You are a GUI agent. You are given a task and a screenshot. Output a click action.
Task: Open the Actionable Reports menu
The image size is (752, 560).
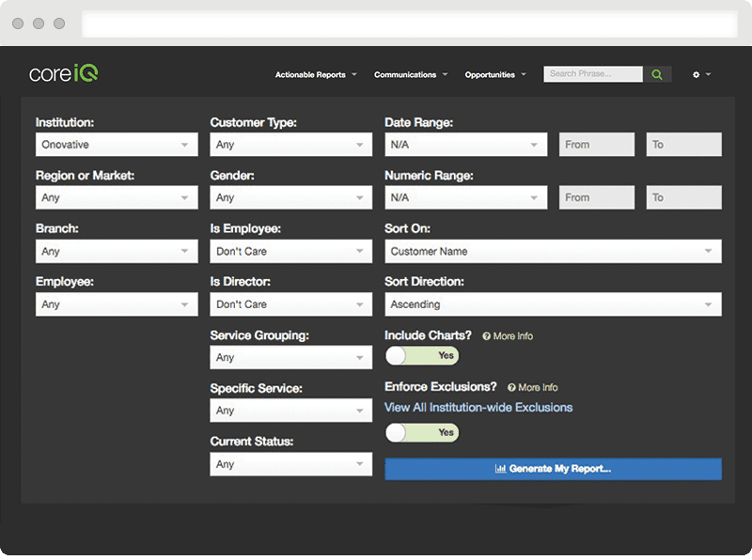(x=316, y=75)
